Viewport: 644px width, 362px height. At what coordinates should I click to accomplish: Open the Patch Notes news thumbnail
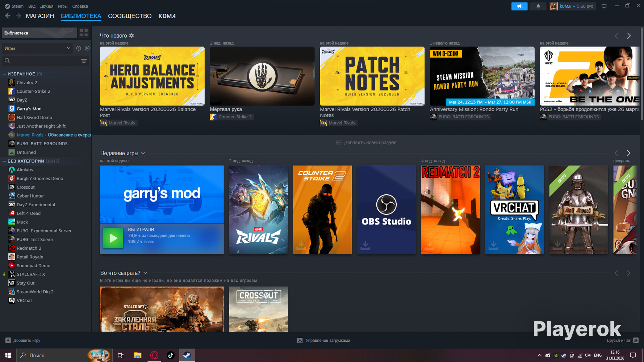(372, 76)
